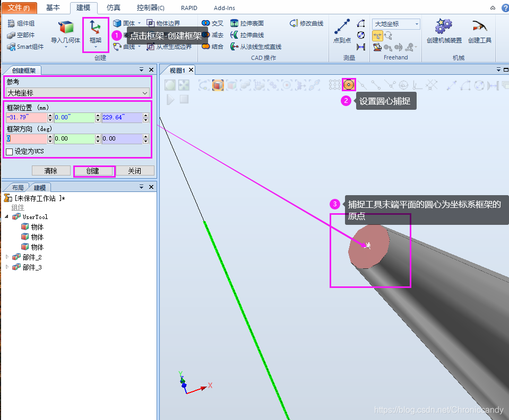Screen dimensions: 509x420
Task: Open 创建框架 panel options dropdown arrow
Action: (x=141, y=69)
